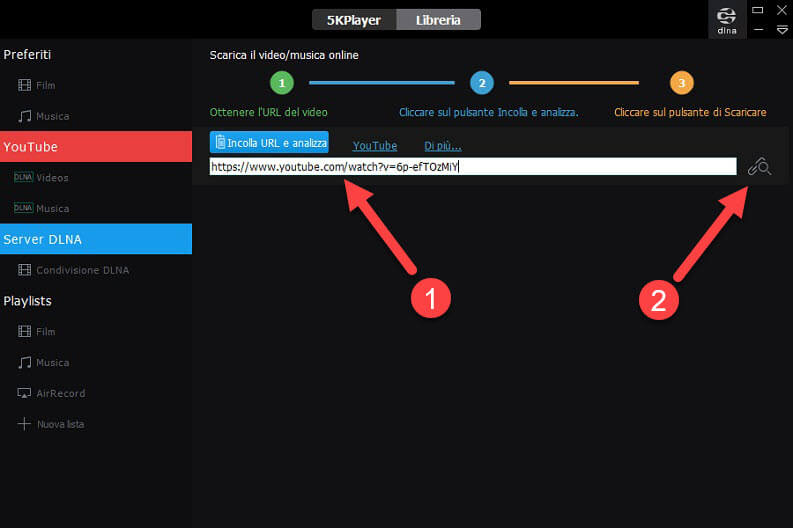Open the dropdown menu arrow under close button
This screenshot has height=528, width=793.
[782, 30]
